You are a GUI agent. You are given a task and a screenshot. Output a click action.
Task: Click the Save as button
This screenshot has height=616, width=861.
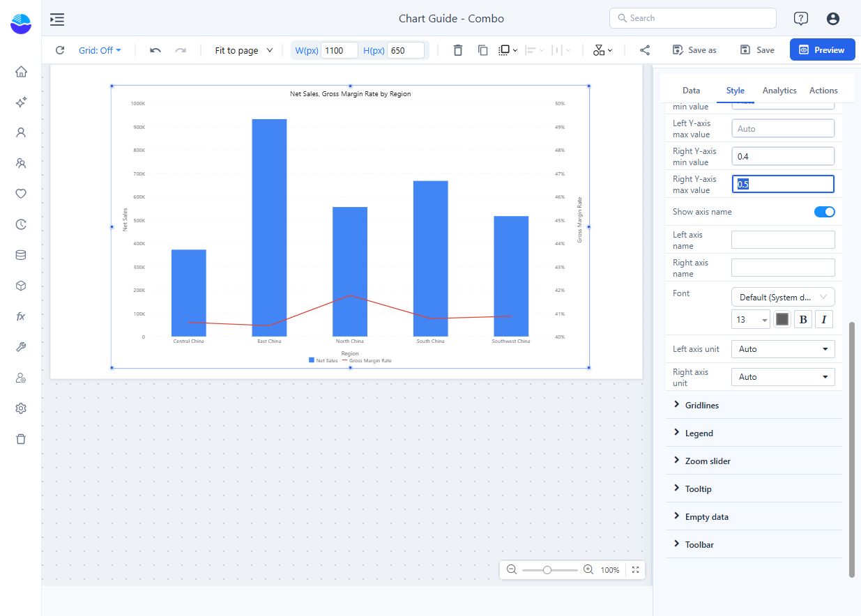(694, 50)
